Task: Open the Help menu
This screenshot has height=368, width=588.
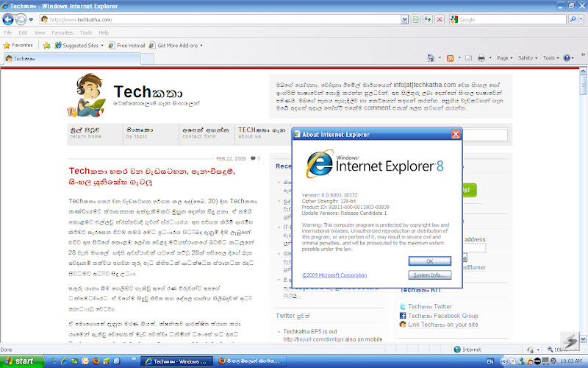Action: point(104,32)
